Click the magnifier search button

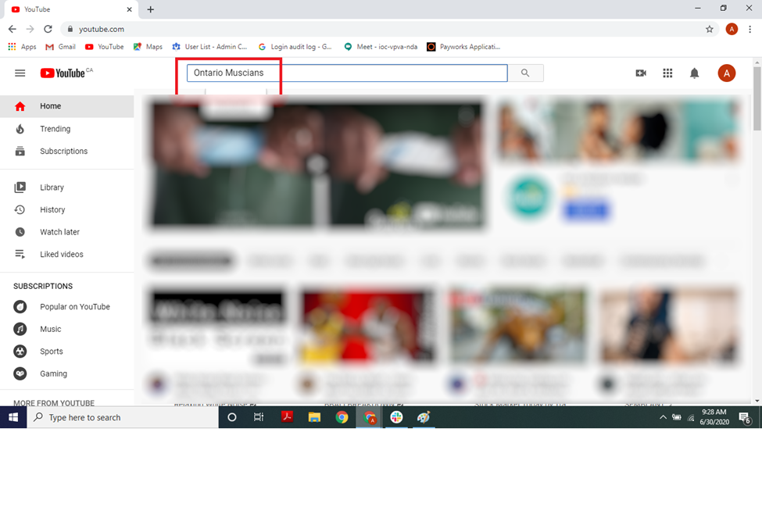(525, 73)
